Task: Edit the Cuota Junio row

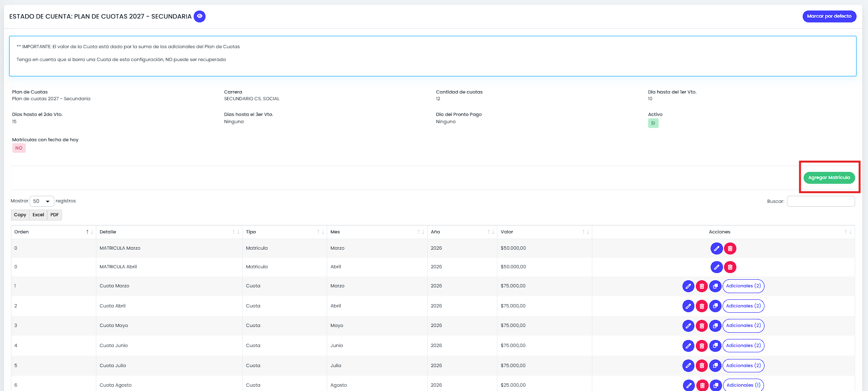Action: (x=688, y=346)
